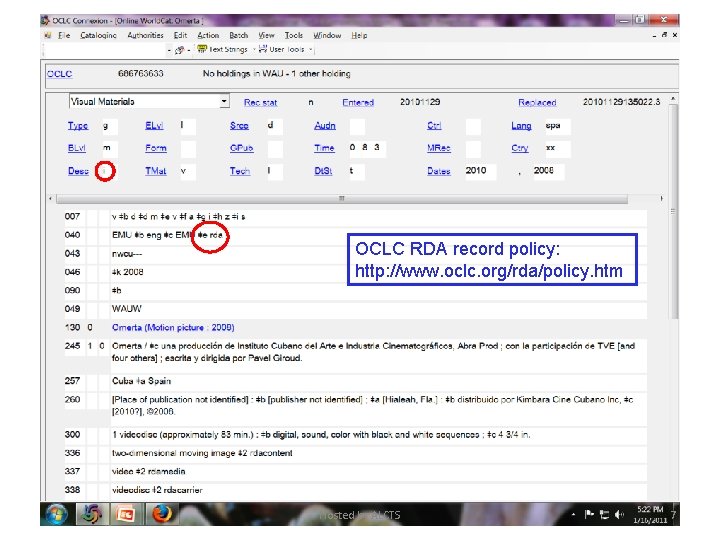Expand the Text Strings dropdown arrow
Viewport: 720px width, 540px height.
tap(254, 50)
